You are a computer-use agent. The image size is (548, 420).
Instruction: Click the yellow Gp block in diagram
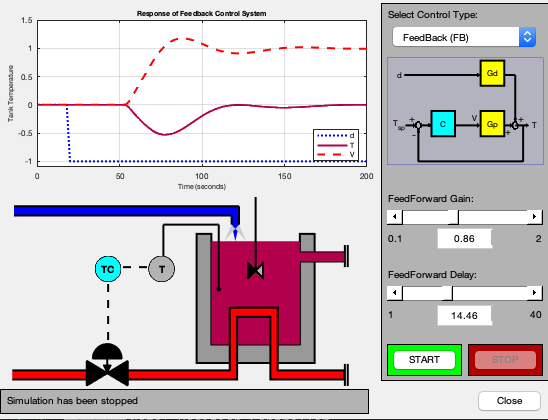pyautogui.click(x=492, y=124)
